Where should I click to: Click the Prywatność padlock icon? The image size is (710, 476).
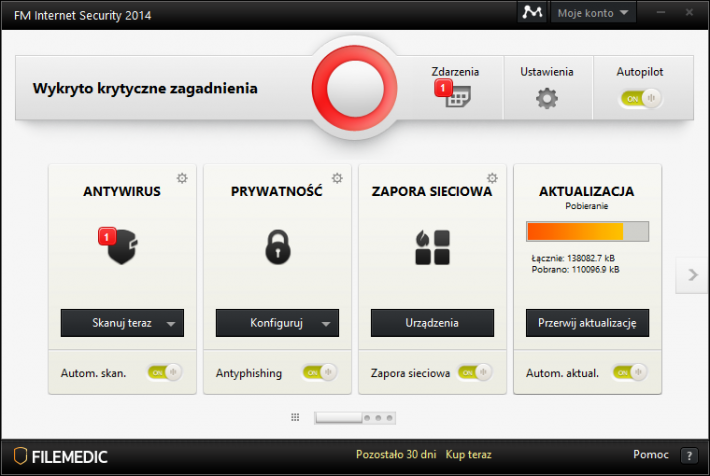click(x=278, y=247)
